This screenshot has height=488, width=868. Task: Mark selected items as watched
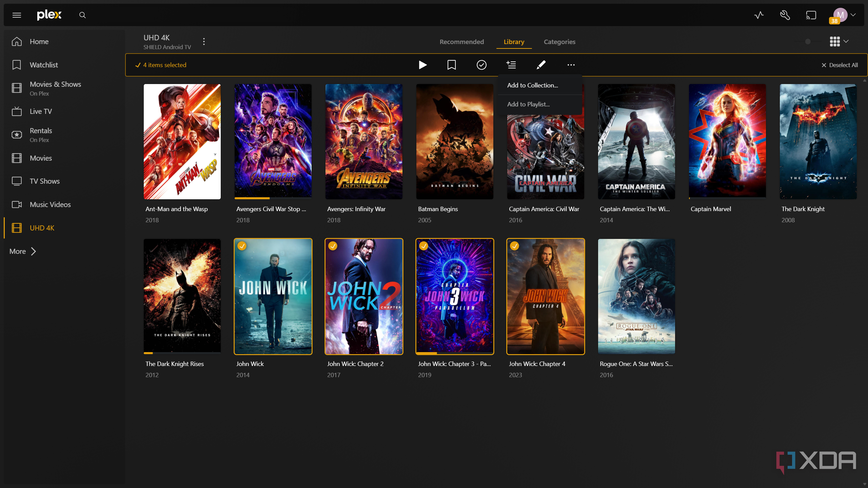(x=481, y=65)
